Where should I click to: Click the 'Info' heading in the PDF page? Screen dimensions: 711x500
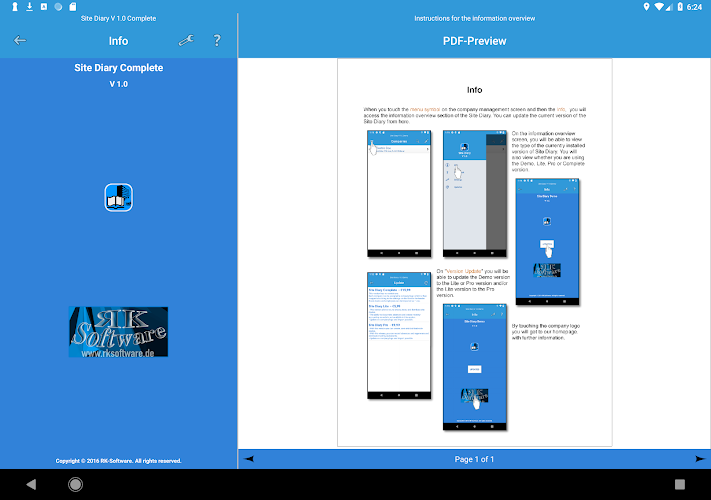click(x=474, y=90)
